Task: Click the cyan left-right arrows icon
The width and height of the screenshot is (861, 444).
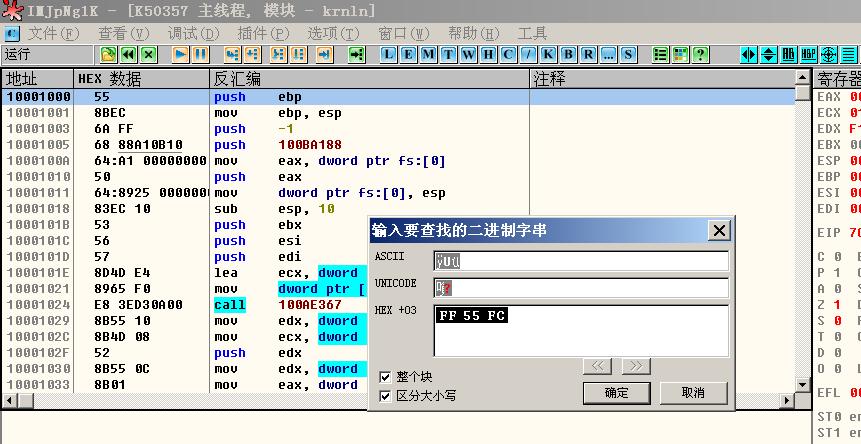Action: [x=748, y=54]
